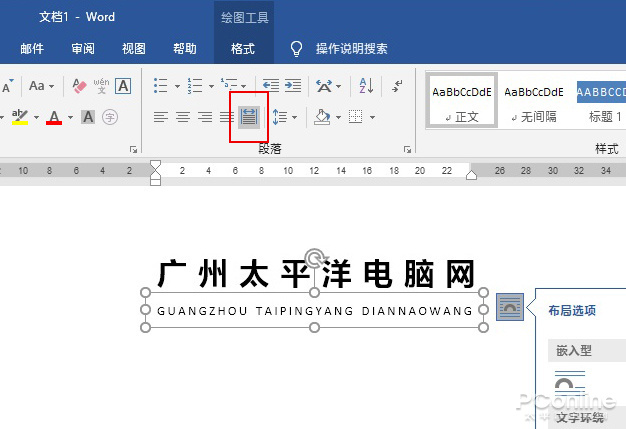The image size is (626, 429).
Task: Click the 操作说明搜索 search box
Action: pyautogui.click(x=351, y=49)
